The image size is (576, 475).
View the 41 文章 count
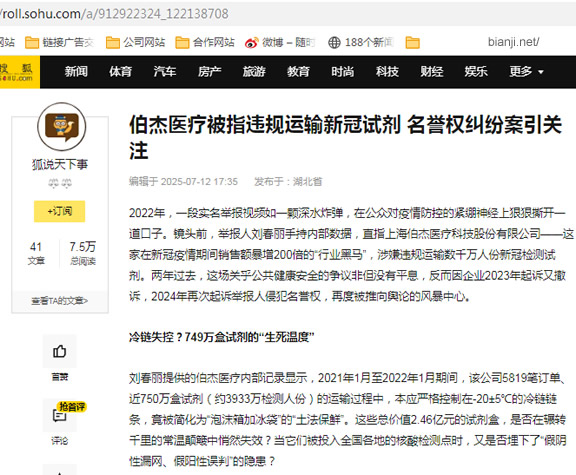tap(36, 253)
